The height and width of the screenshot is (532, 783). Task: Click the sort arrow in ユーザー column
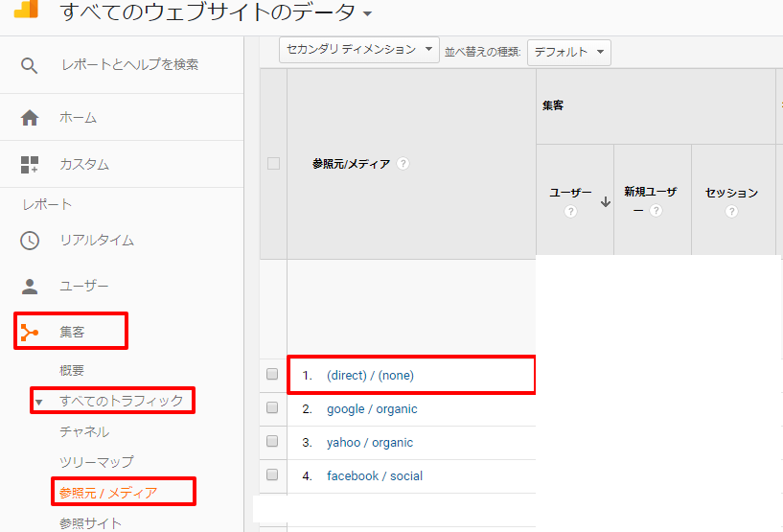pos(605,201)
